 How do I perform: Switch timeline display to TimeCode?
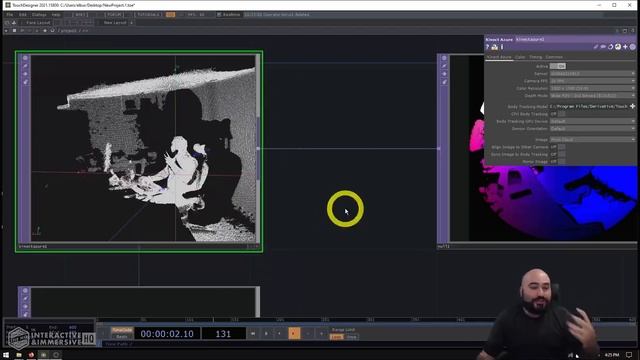coord(122,330)
